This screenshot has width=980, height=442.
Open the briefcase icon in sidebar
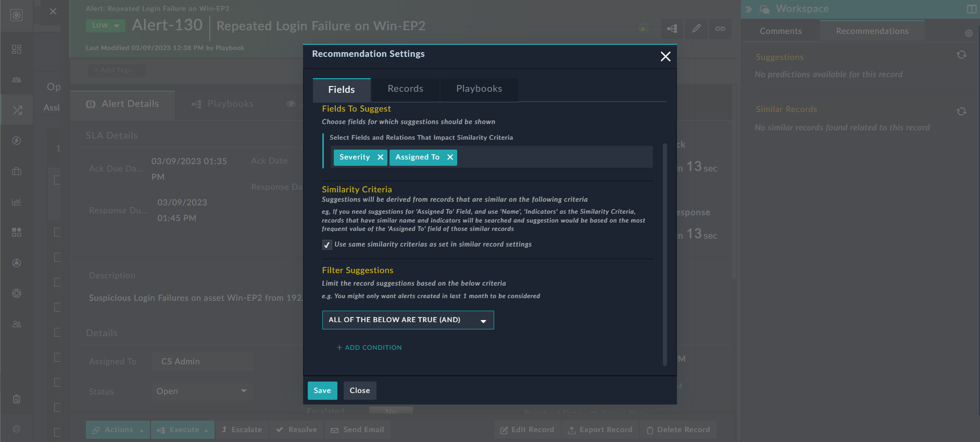click(x=17, y=171)
